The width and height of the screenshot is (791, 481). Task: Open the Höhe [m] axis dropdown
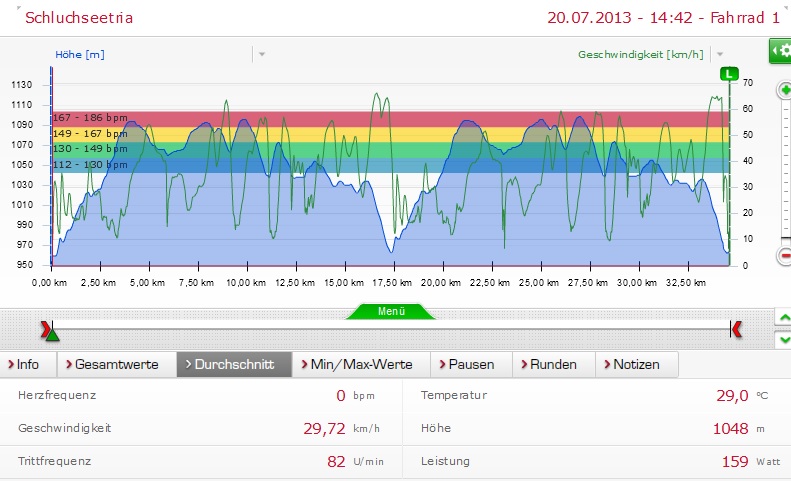(x=262, y=54)
